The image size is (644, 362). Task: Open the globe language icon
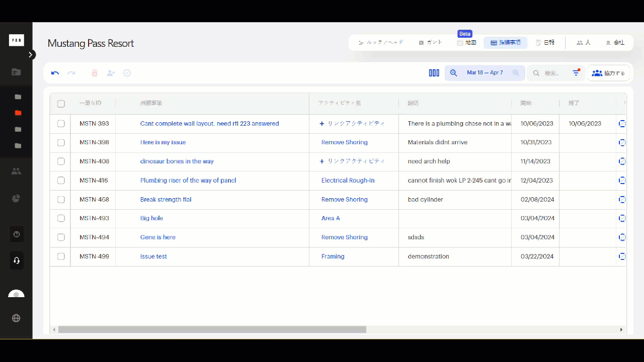16,318
